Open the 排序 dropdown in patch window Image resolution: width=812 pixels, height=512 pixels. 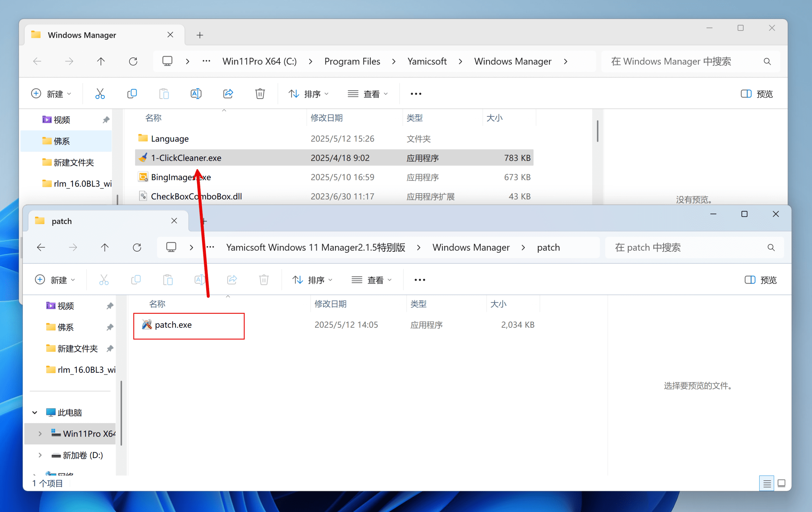(x=312, y=280)
